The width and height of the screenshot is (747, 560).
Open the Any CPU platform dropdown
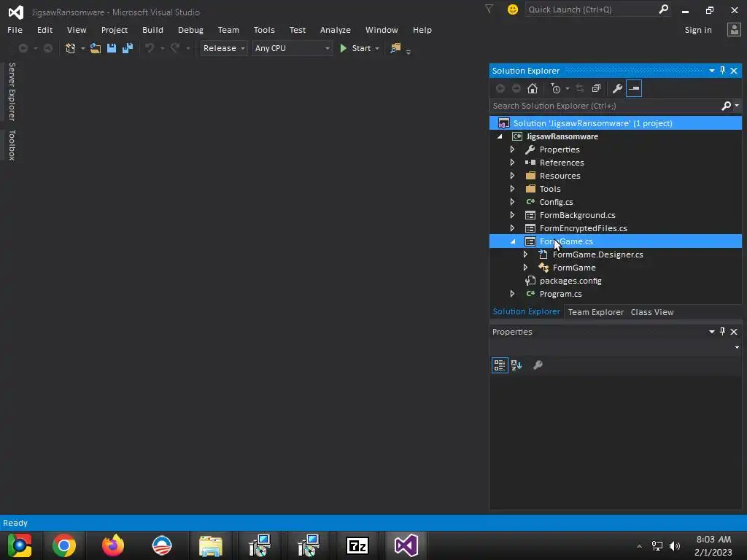pos(292,48)
